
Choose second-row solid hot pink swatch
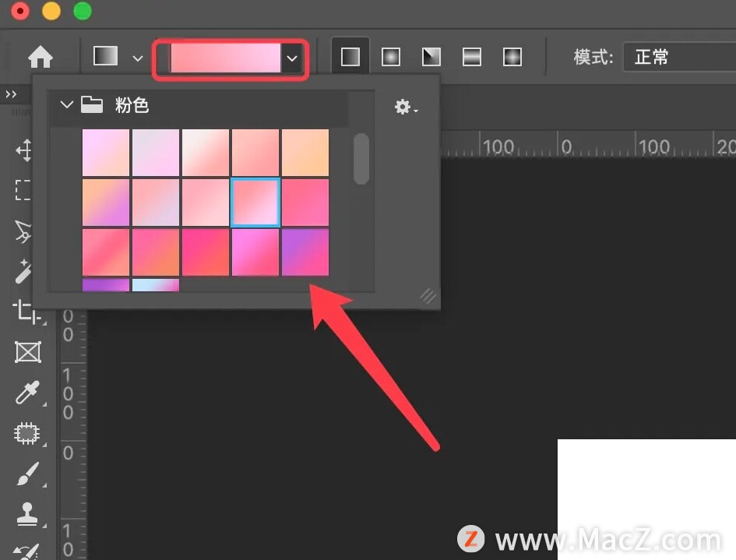[305, 203]
